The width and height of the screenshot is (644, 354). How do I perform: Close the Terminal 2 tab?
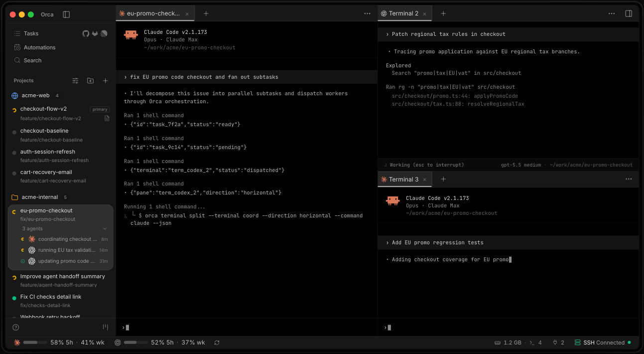coord(425,14)
